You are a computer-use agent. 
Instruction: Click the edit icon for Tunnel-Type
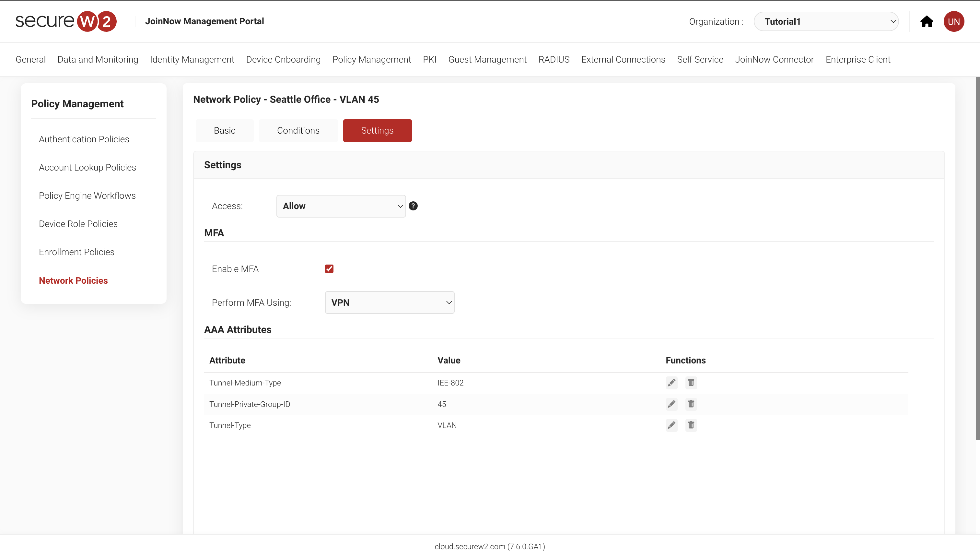click(671, 425)
